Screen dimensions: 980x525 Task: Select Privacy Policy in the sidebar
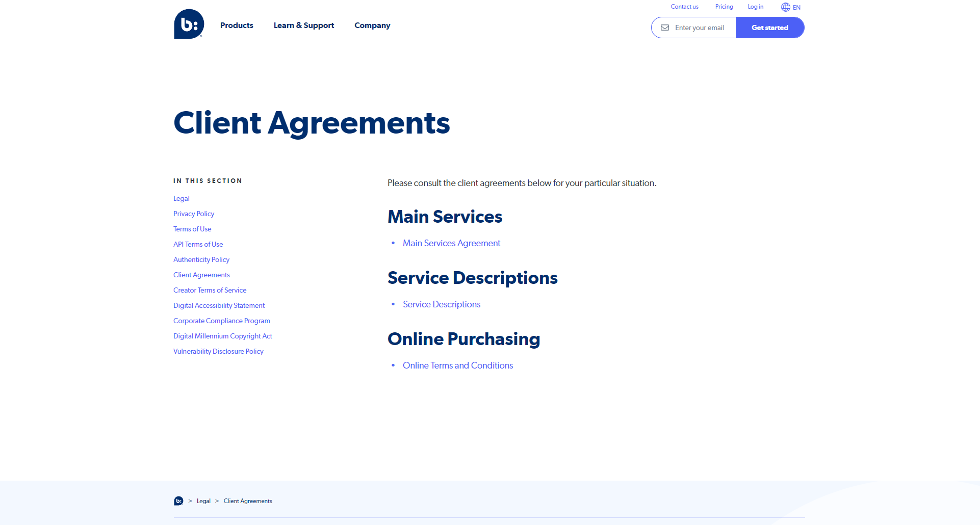(x=194, y=214)
